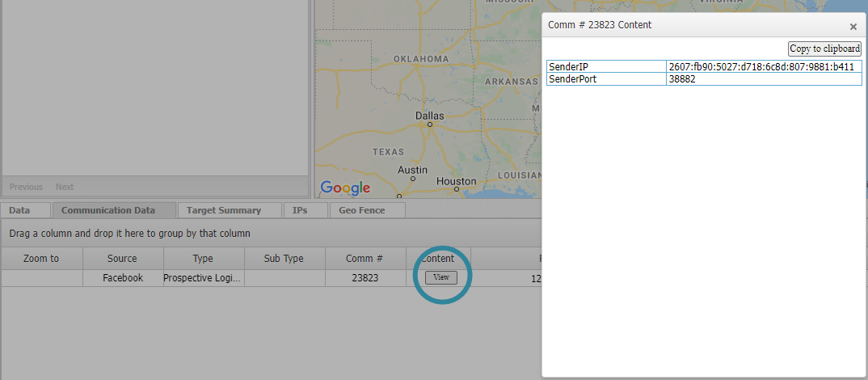Switch to the Data tab

(19, 210)
